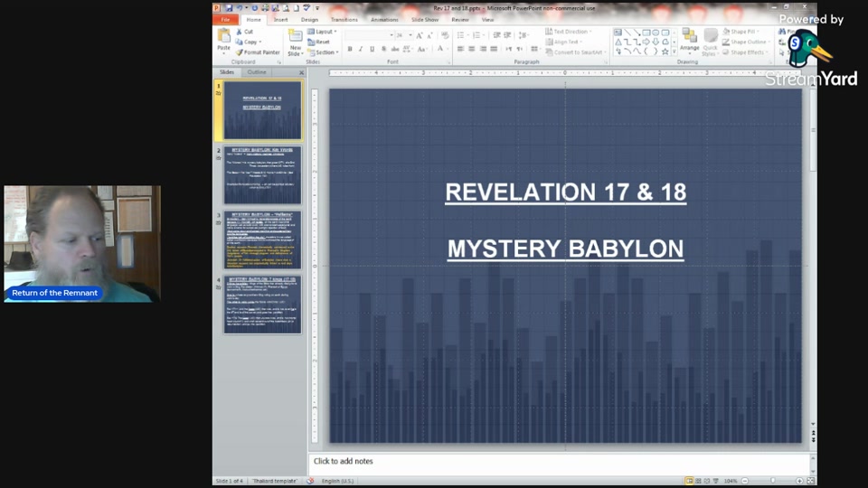Click the zoom slider in status bar
868x488 pixels.
[772, 481]
